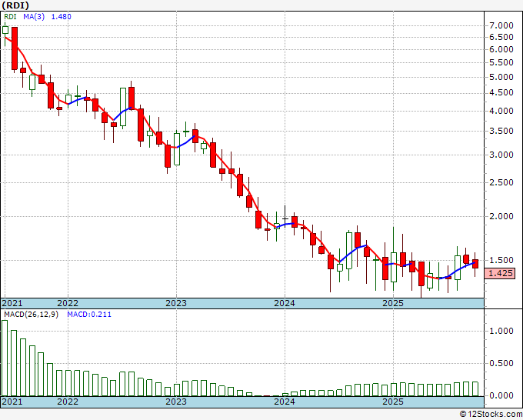The width and height of the screenshot is (523, 420).
Task: Select 2022 on the price chart timeline
Action: (x=68, y=303)
